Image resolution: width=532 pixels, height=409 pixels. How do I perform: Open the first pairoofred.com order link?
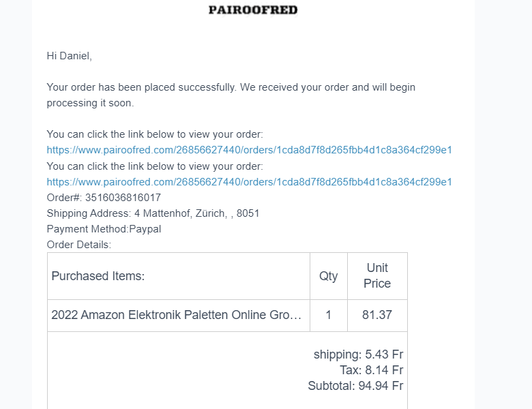(249, 150)
